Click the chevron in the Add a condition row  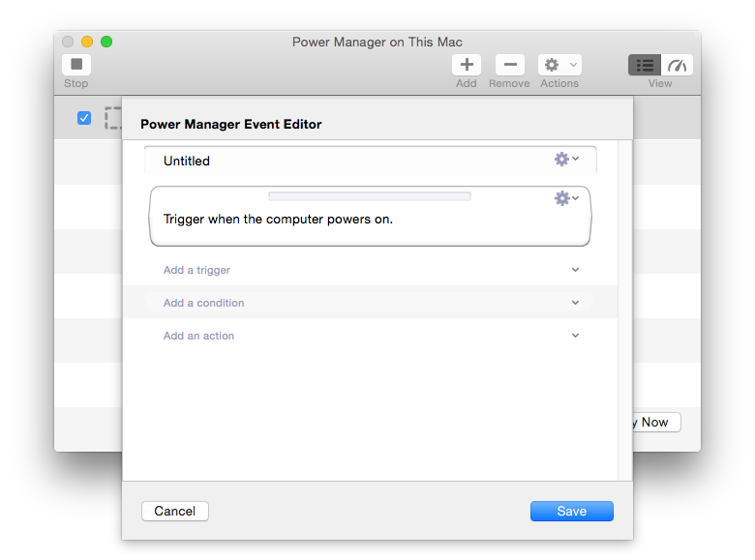(575, 303)
